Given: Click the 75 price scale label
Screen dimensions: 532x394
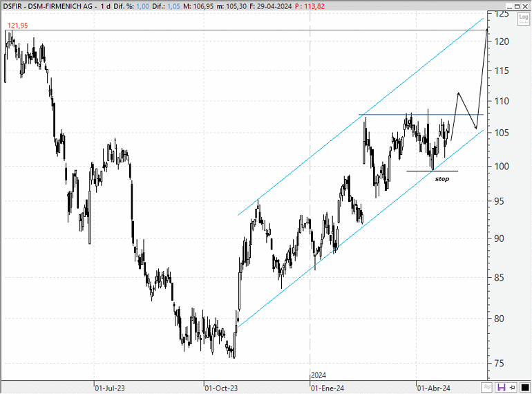Looking at the screenshot, I should click(499, 364).
